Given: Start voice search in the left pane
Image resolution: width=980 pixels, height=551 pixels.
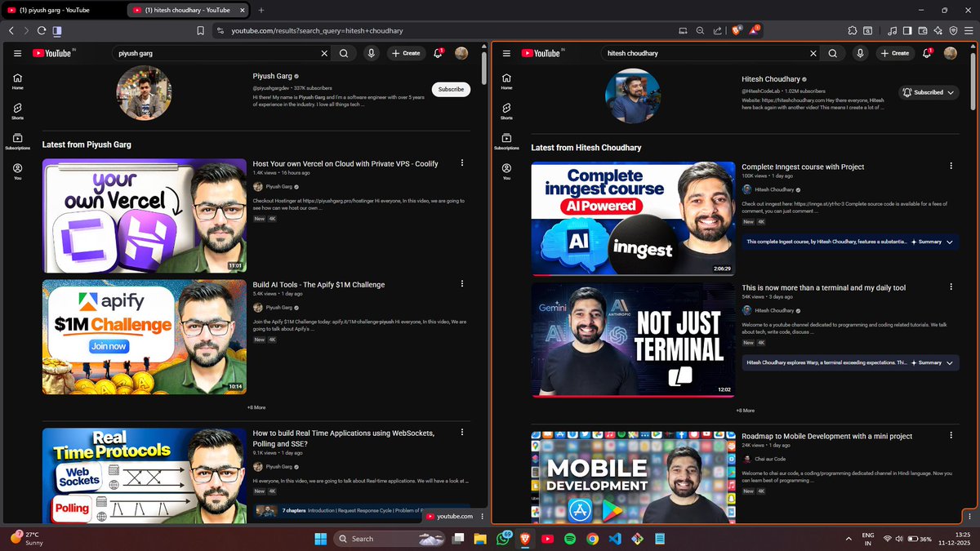Looking at the screenshot, I should tap(372, 53).
